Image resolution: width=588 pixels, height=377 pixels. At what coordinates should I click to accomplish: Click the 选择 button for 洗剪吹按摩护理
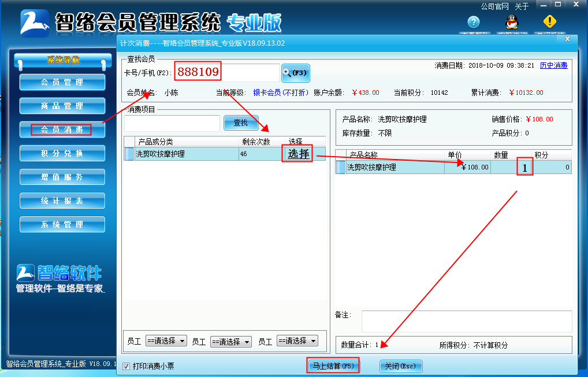(297, 153)
